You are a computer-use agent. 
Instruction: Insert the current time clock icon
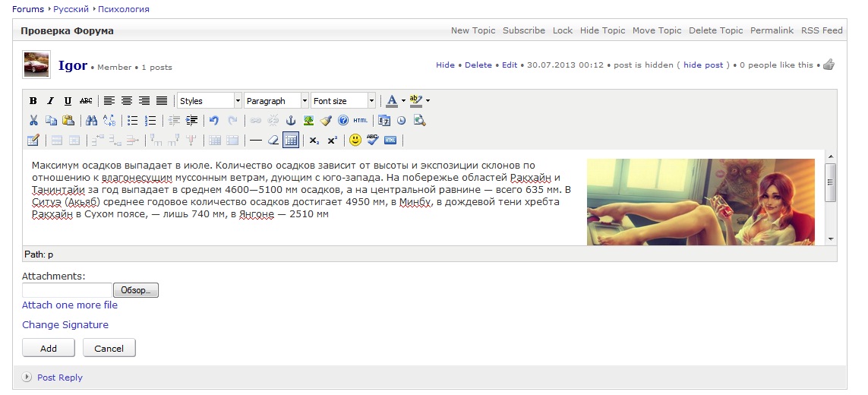tap(401, 120)
